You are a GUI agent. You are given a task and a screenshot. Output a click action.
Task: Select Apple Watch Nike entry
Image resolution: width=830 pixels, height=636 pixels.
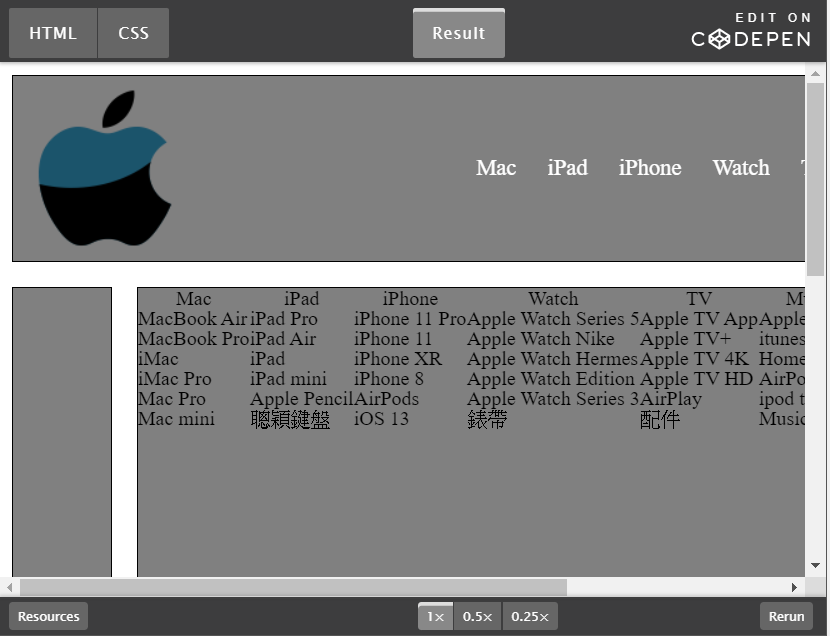click(x=541, y=339)
